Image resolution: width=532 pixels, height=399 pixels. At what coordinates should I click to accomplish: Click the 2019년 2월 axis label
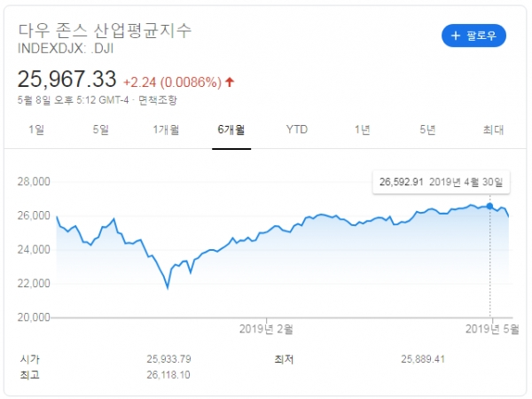coord(267,329)
